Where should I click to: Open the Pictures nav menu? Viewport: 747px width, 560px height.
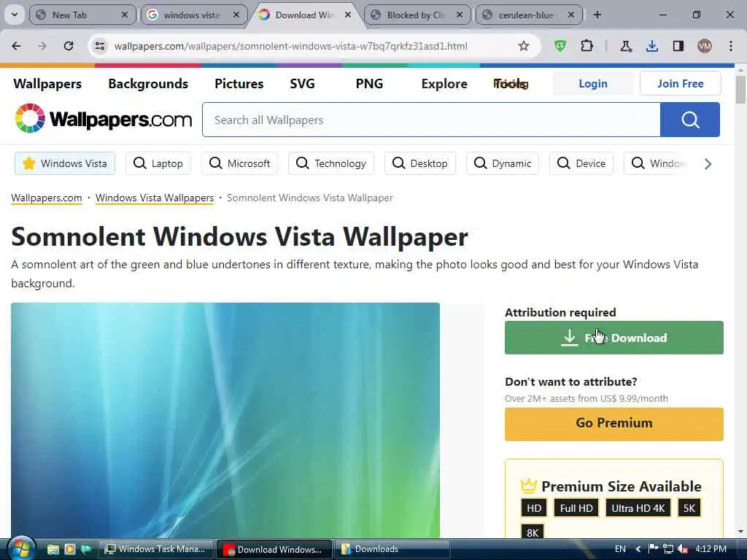[239, 84]
